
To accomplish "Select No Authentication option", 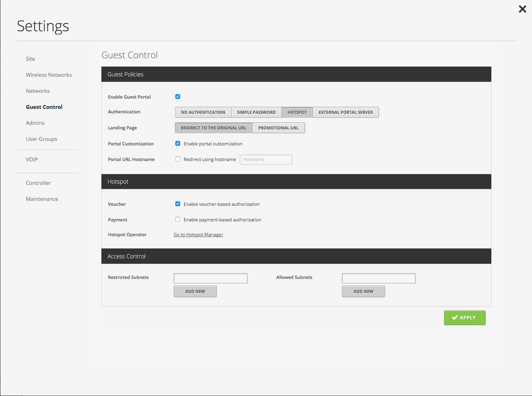I will (x=203, y=112).
